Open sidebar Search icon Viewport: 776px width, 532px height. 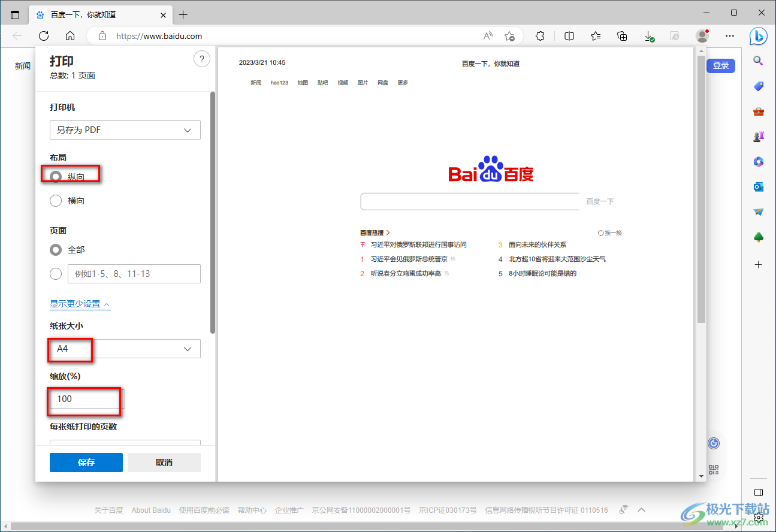point(758,61)
